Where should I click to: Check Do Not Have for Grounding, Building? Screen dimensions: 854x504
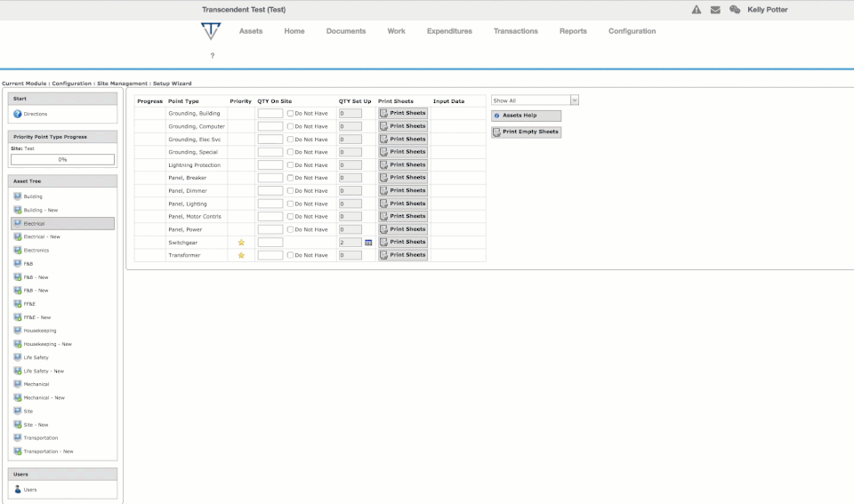click(290, 113)
